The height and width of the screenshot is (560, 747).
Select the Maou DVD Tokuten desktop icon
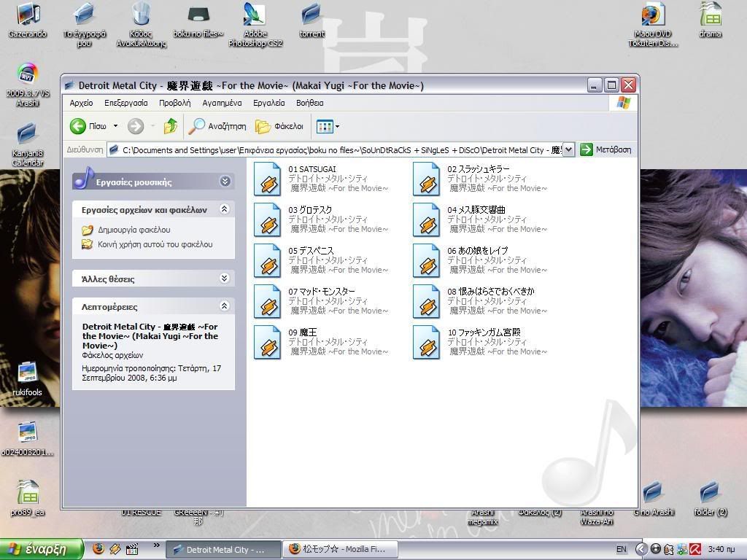tap(653, 25)
